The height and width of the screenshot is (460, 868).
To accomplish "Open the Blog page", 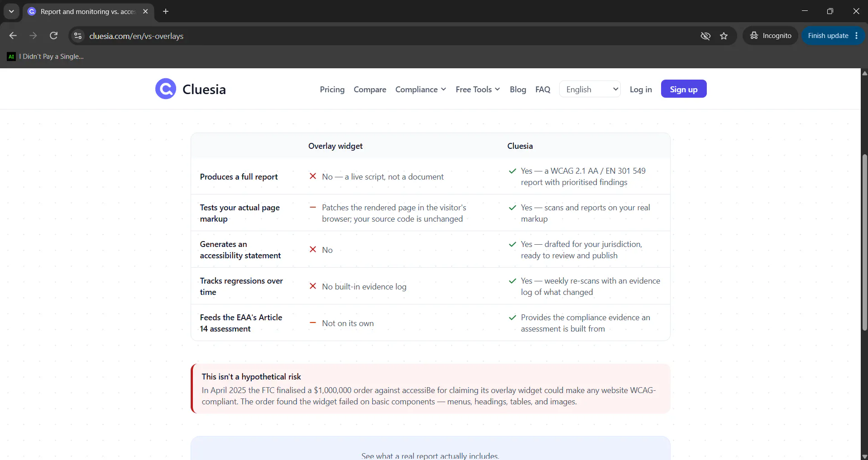I will pyautogui.click(x=518, y=90).
